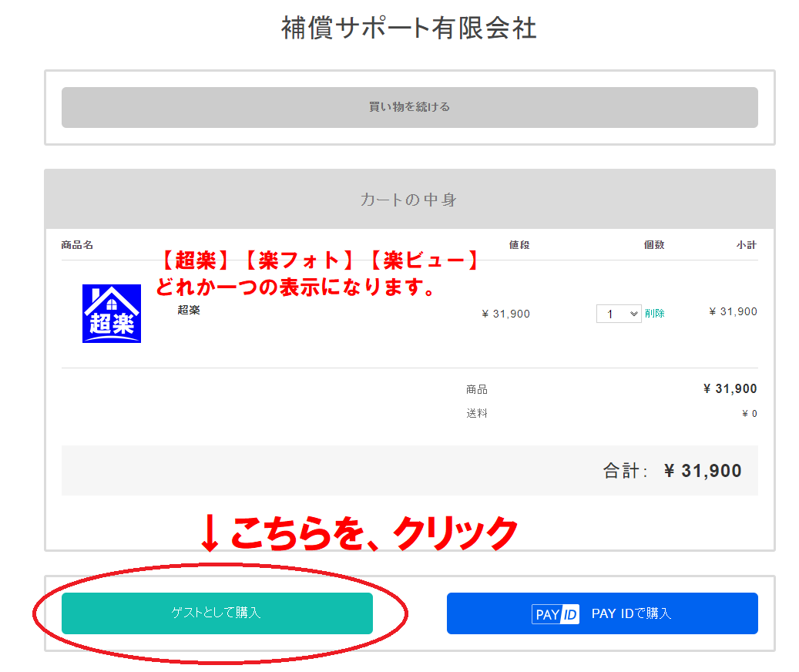Click the 個数 column header
Screen dimensions: 799x672
point(653,245)
